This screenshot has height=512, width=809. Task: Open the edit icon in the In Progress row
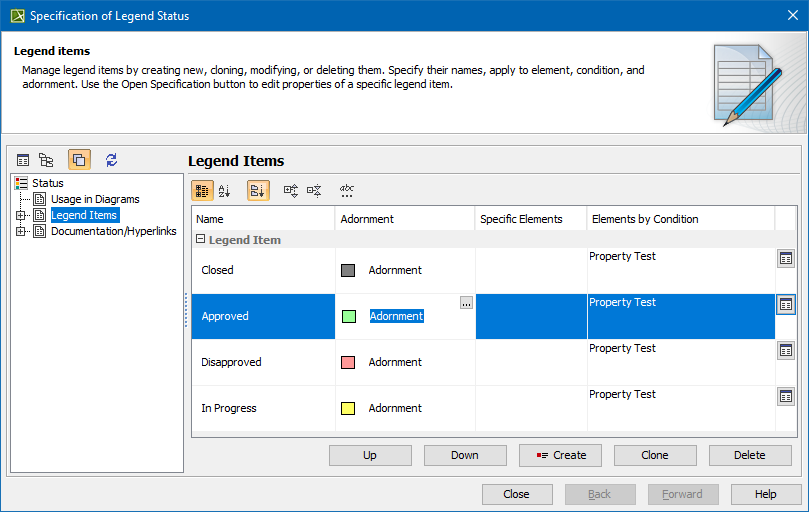786,397
